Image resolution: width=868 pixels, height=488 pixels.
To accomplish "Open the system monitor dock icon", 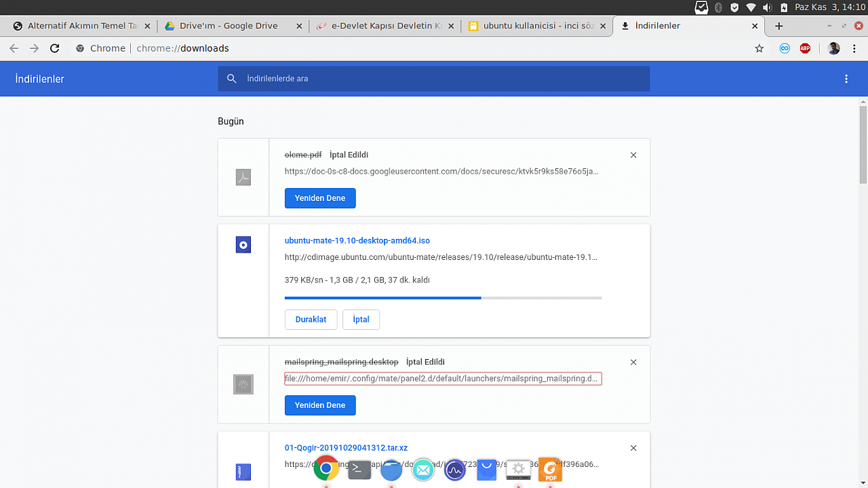I will 455,469.
